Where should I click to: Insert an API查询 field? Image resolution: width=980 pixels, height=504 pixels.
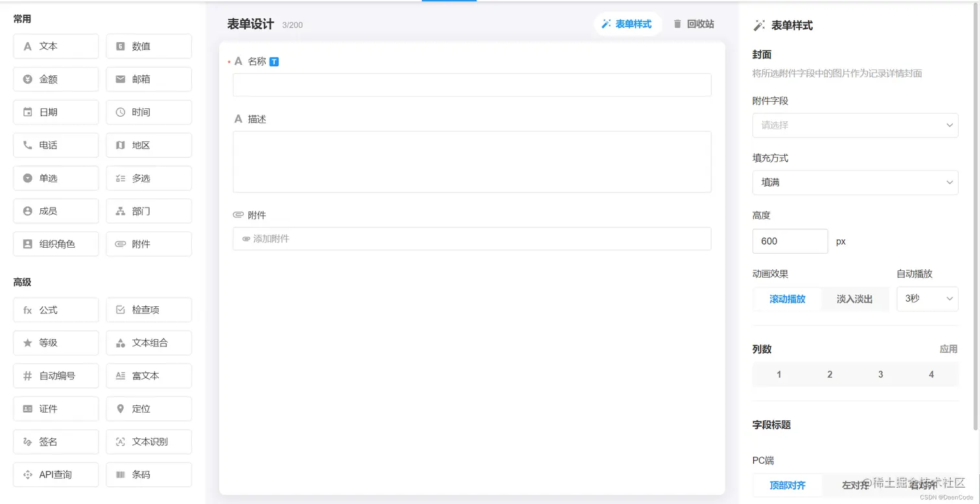[55, 474]
